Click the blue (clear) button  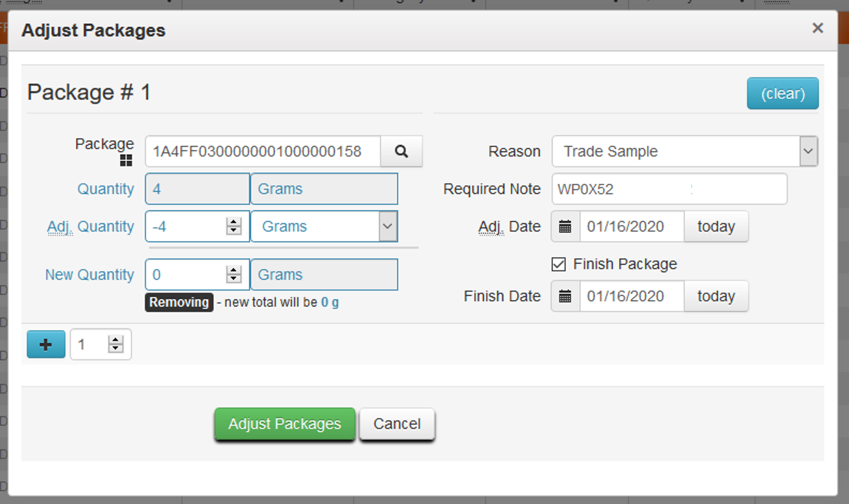click(x=783, y=93)
